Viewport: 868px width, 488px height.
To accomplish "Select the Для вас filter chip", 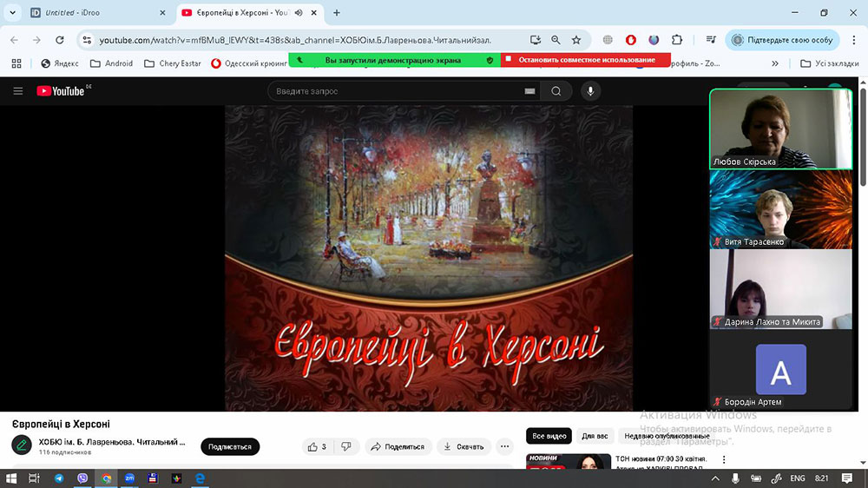I will point(595,436).
